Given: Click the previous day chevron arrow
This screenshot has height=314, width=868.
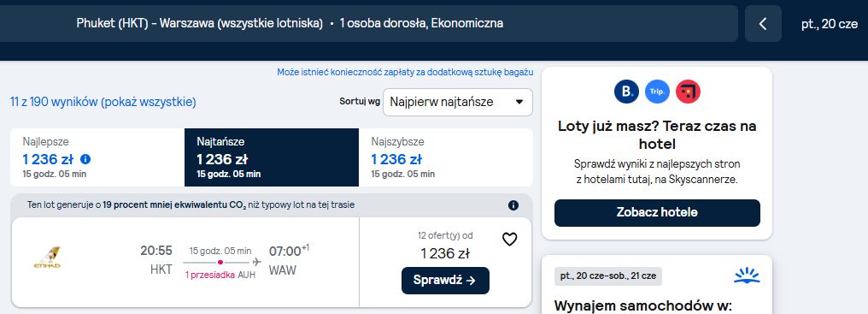Looking at the screenshot, I should [763, 24].
